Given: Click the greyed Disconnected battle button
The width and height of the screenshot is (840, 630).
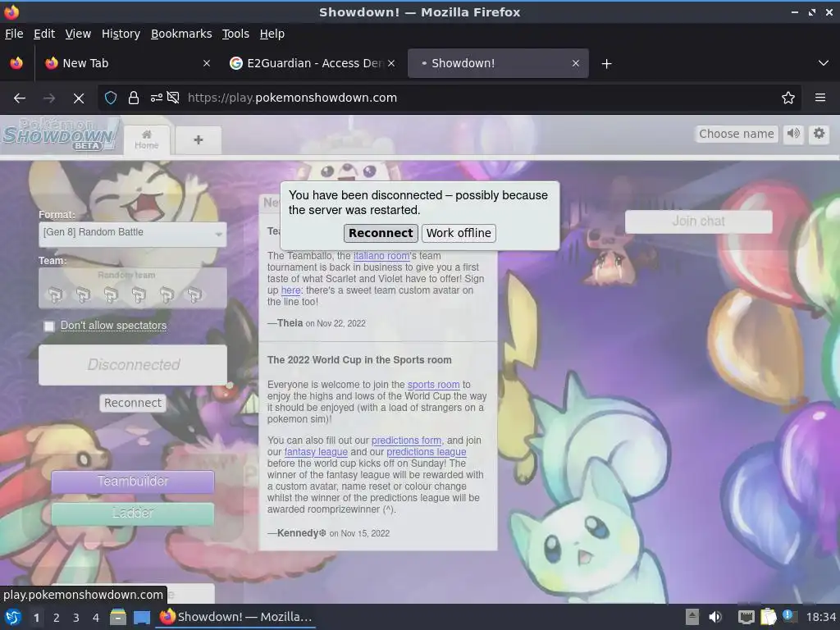Looking at the screenshot, I should tap(132, 365).
